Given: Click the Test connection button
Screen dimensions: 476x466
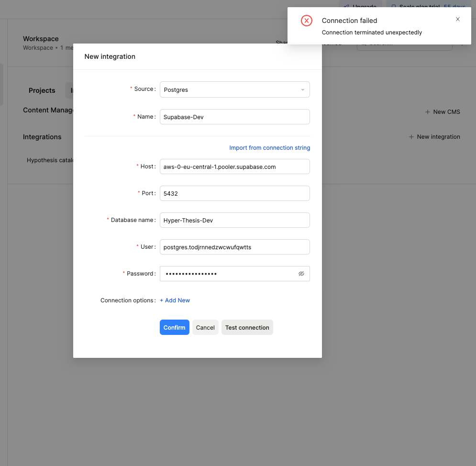Looking at the screenshot, I should coord(247,327).
